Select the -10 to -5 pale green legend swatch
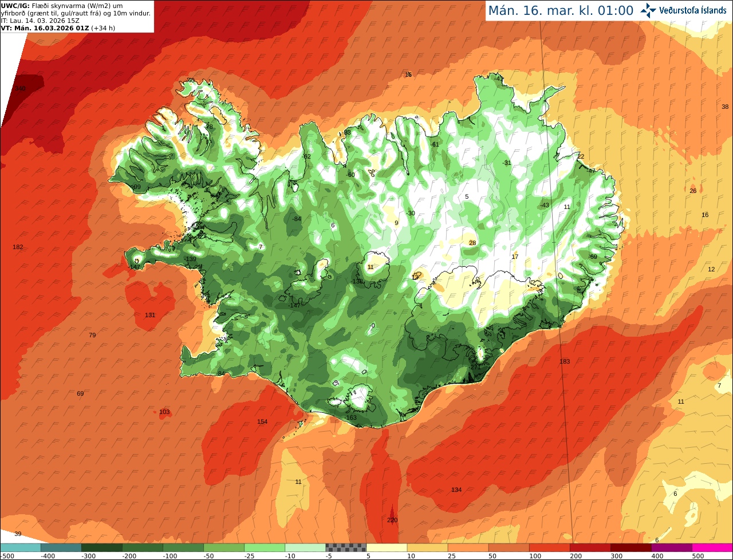This screenshot has height=560, width=733. (305, 547)
